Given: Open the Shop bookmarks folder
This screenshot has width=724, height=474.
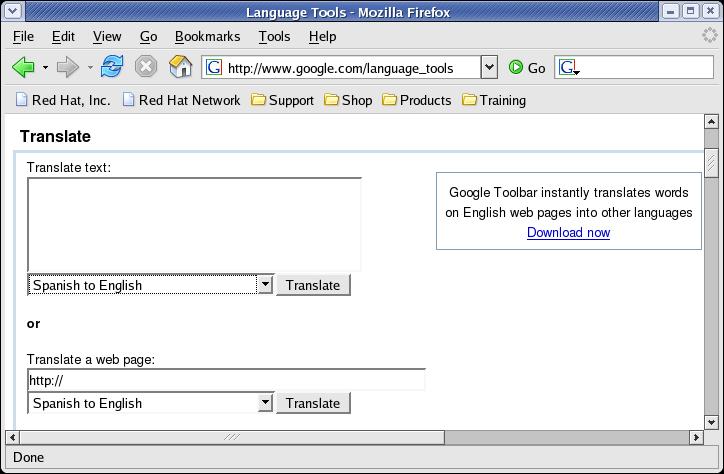Looking at the screenshot, I should (348, 100).
